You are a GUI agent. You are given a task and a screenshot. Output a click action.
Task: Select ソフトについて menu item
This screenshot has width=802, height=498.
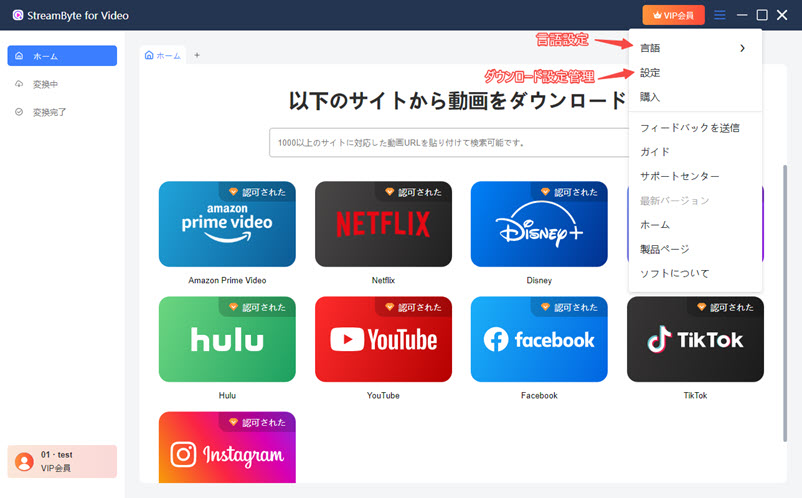click(695, 274)
